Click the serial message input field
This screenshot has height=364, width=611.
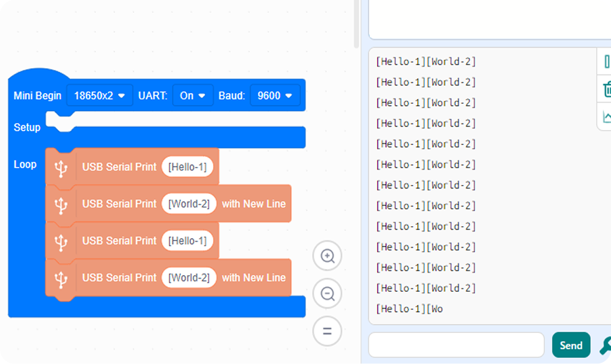[456, 345]
